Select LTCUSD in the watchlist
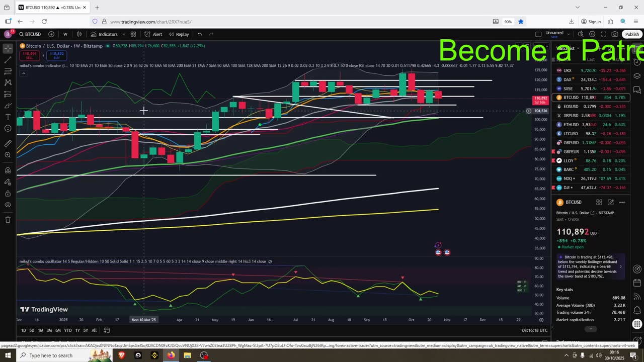 tap(591, 134)
